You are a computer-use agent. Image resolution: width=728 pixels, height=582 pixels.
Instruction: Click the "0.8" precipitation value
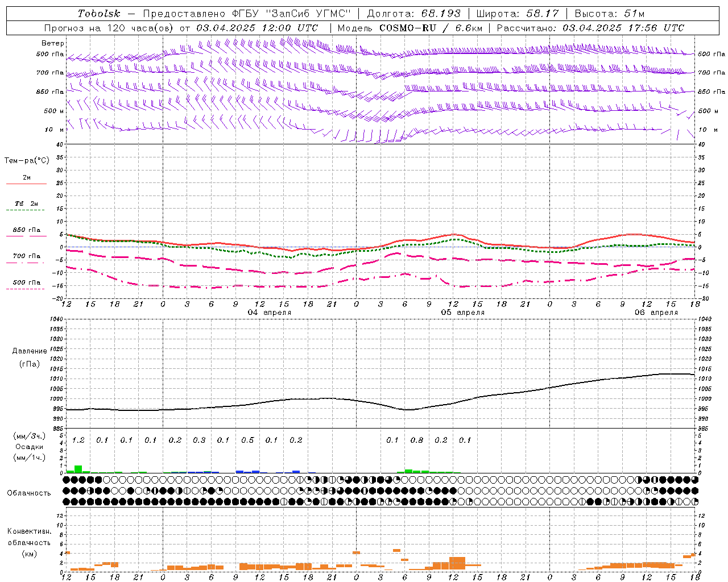click(417, 440)
